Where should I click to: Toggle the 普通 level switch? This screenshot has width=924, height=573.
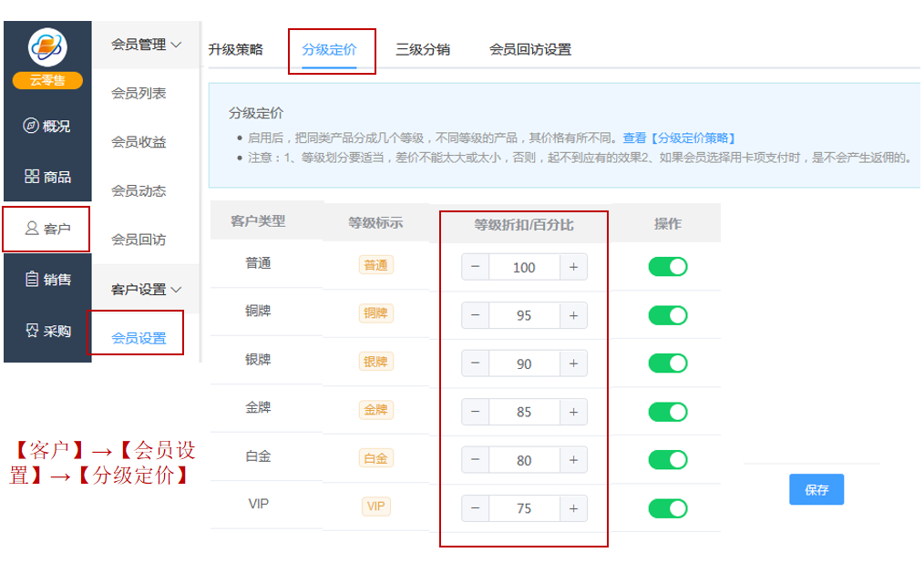tap(668, 267)
